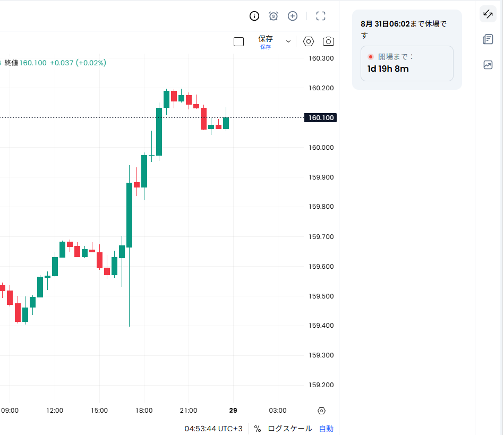Open the chart ideas panel icon

click(x=488, y=65)
